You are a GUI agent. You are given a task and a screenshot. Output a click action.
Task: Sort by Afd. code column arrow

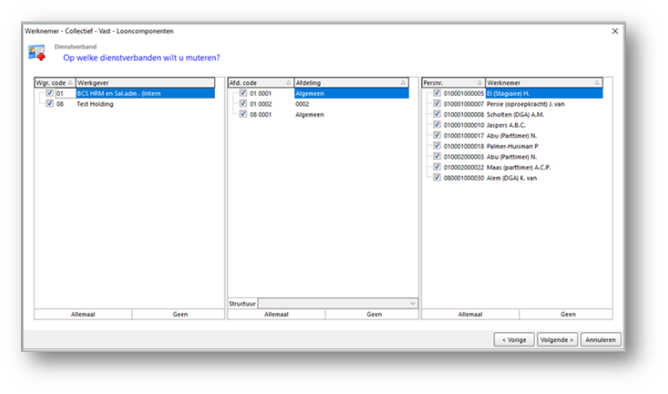(x=288, y=83)
